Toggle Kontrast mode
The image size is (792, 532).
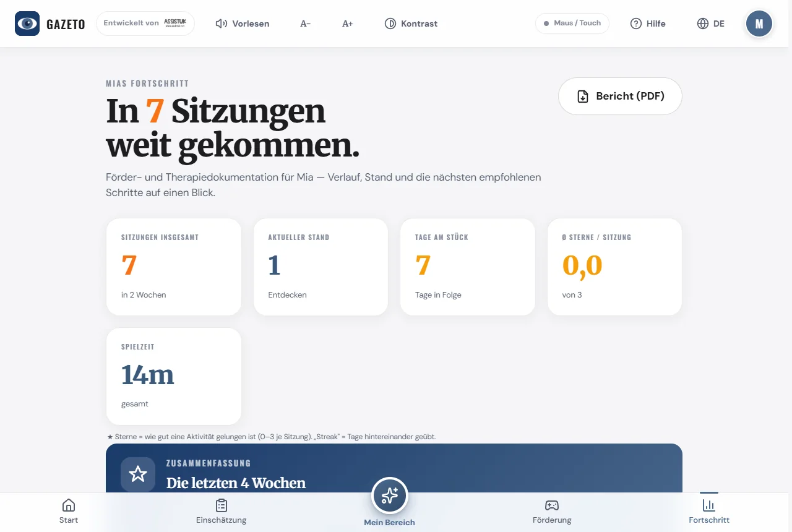pyautogui.click(x=411, y=24)
